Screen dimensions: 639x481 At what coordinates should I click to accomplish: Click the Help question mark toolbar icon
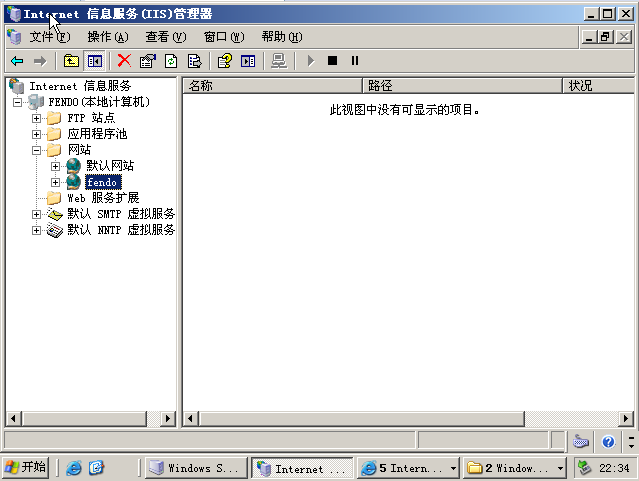[225, 61]
